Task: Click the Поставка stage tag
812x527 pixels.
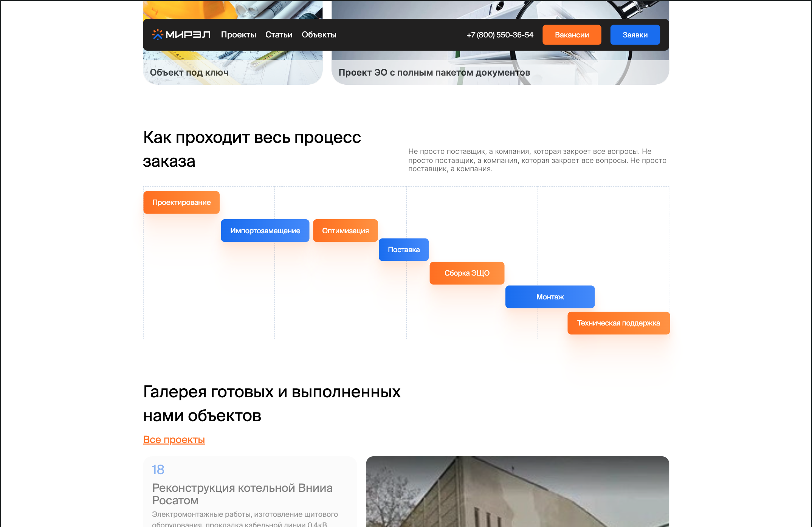Action: click(404, 250)
